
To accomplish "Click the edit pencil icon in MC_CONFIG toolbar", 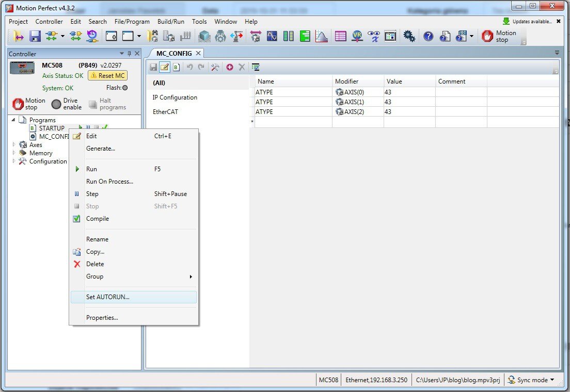I will pyautogui.click(x=165, y=67).
